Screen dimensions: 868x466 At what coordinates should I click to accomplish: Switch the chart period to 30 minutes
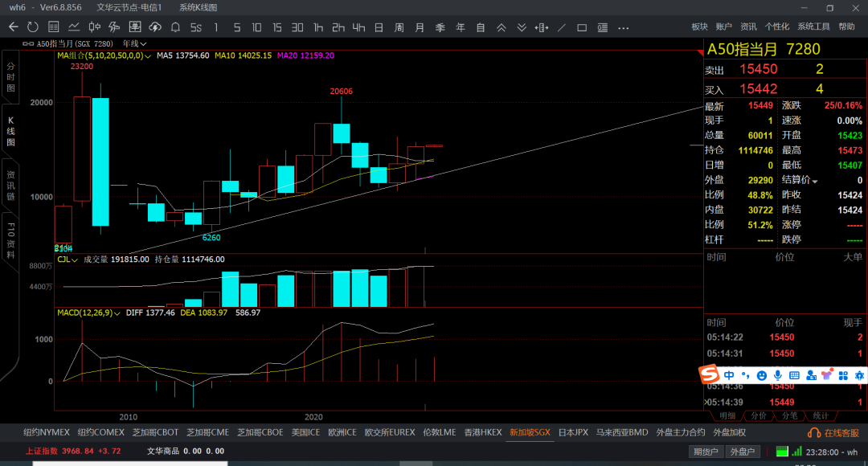point(297,27)
